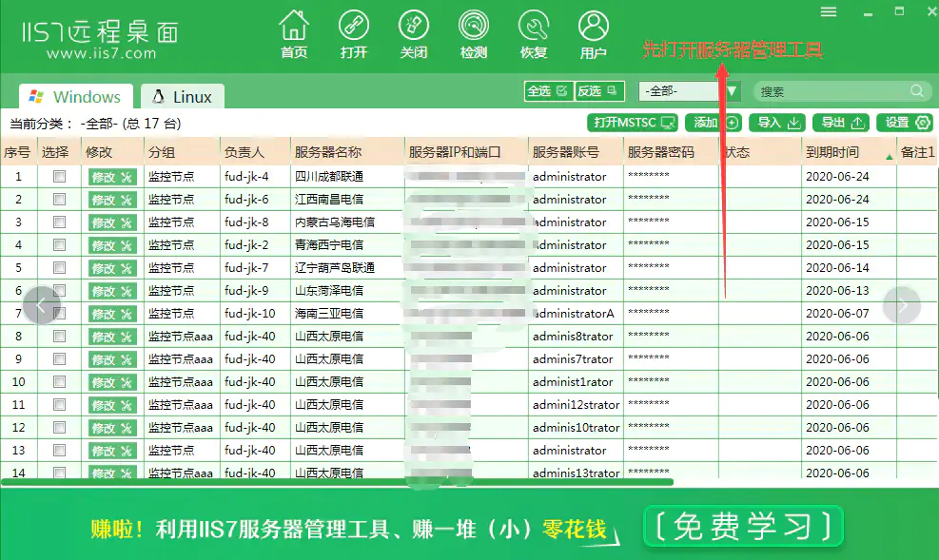The width and height of the screenshot is (939, 560).
Task: Select date cell 2020-06-13
Action: [837, 290]
